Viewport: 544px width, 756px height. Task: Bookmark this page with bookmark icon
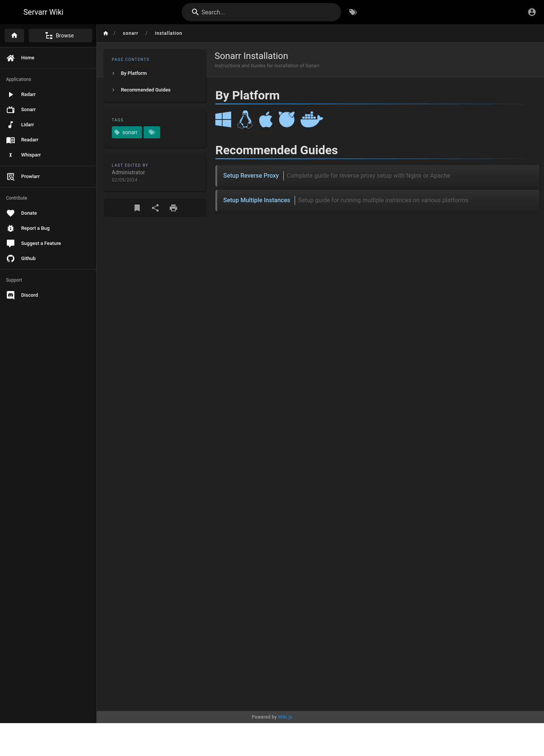[x=137, y=208]
